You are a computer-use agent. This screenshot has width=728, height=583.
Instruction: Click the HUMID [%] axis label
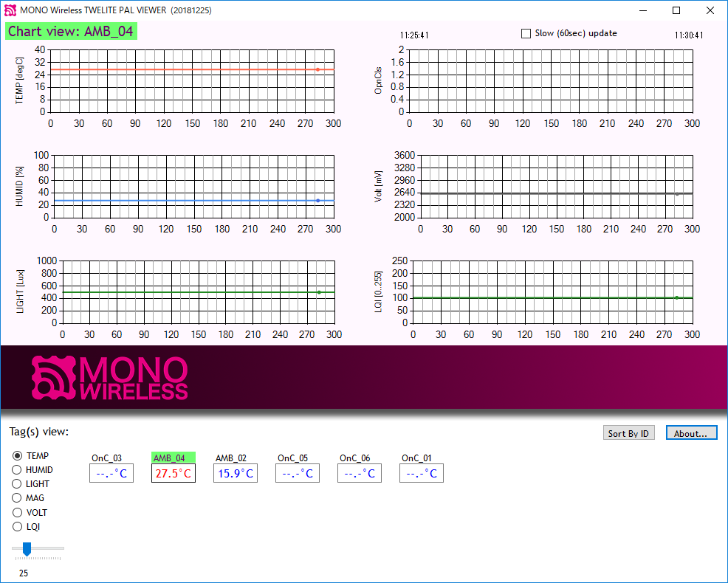(19, 186)
